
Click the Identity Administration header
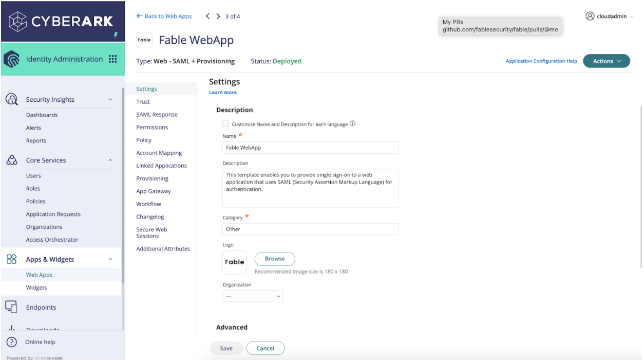pos(63,59)
